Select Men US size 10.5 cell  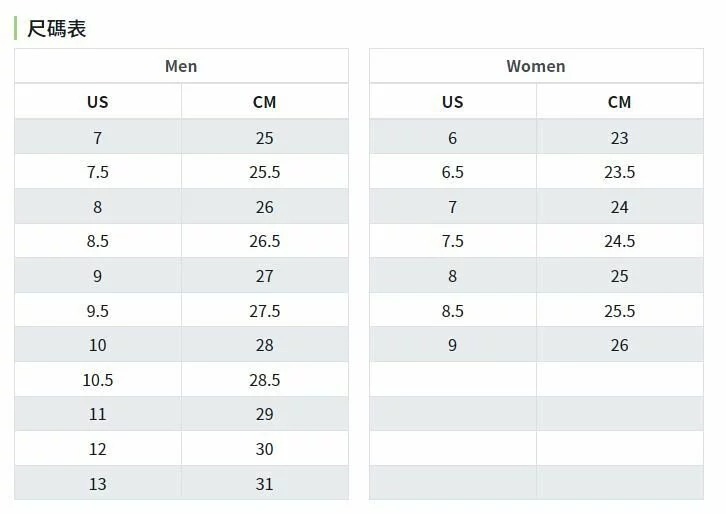pos(97,380)
